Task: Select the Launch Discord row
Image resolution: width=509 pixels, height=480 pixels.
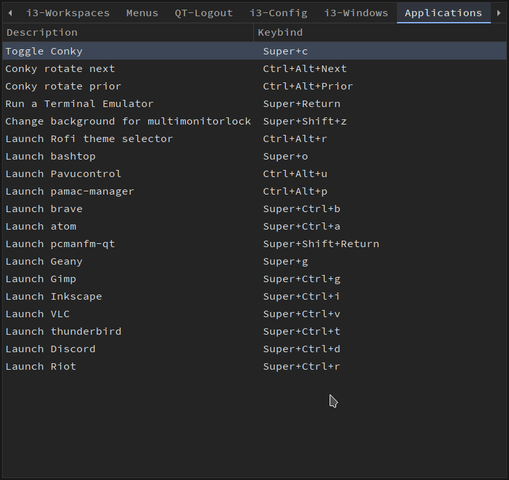Action: 255,349
